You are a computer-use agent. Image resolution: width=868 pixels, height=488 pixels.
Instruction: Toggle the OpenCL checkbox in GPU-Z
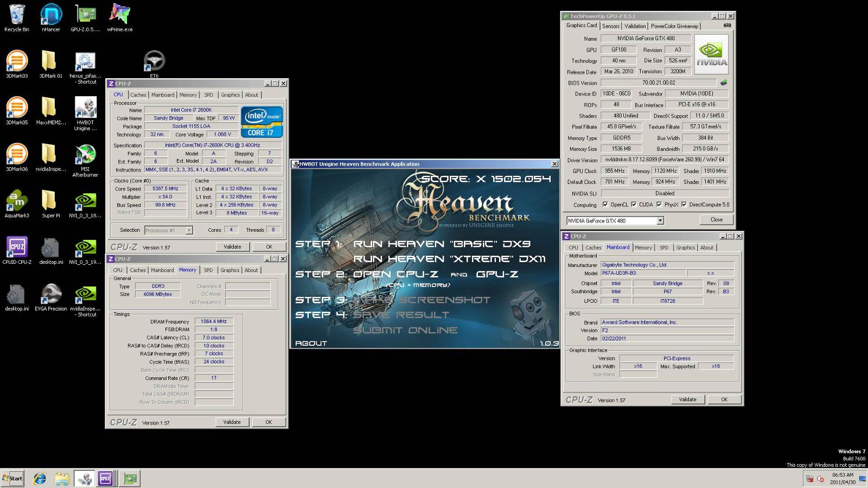point(605,205)
